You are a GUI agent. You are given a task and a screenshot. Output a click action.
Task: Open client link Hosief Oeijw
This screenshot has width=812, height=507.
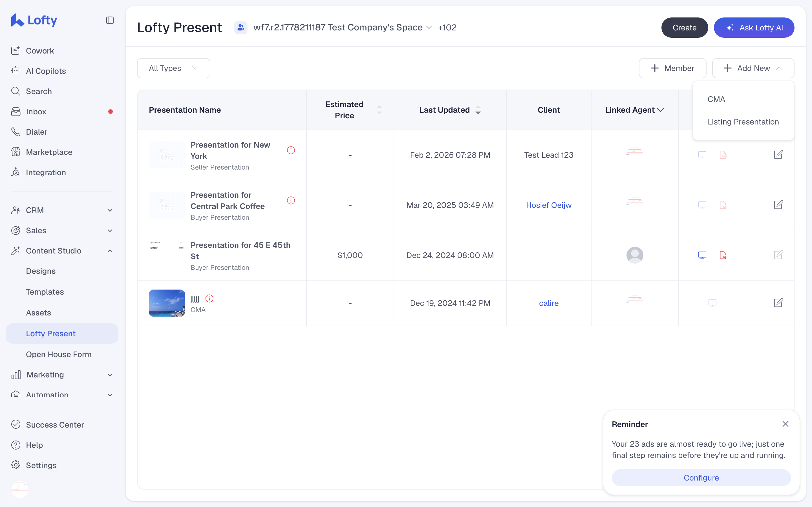(x=549, y=205)
